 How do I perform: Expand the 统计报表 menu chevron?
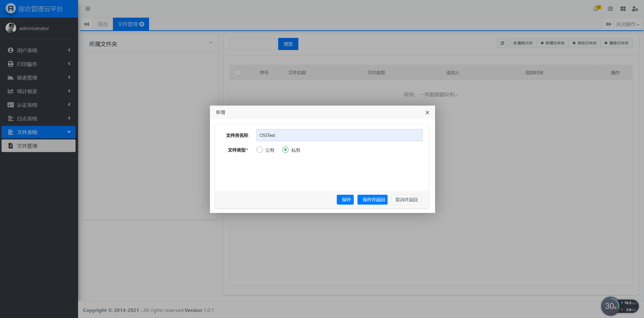[69, 91]
